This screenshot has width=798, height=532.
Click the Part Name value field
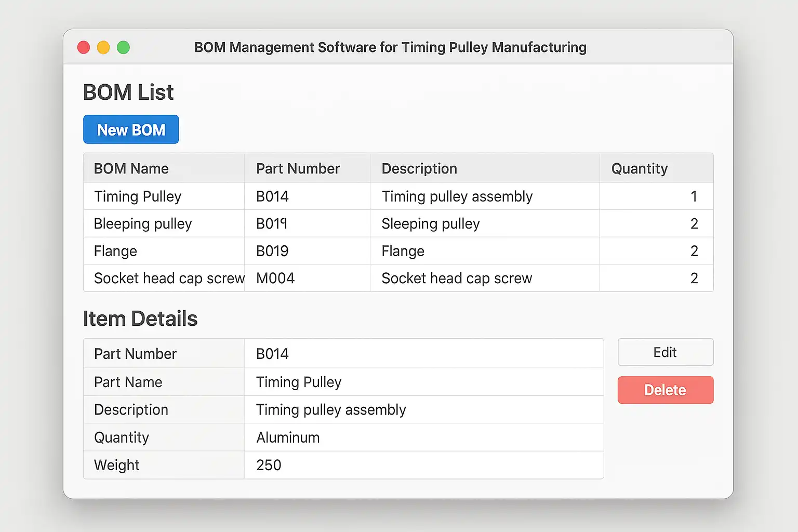299,382
